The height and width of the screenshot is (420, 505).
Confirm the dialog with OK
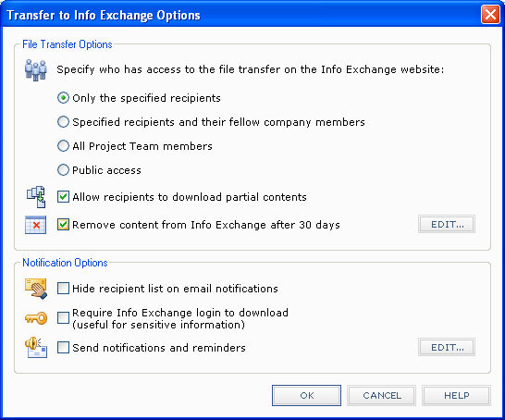tap(306, 396)
